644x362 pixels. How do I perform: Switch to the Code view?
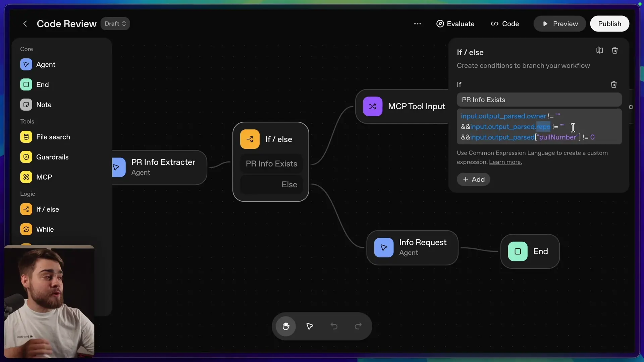pos(504,24)
